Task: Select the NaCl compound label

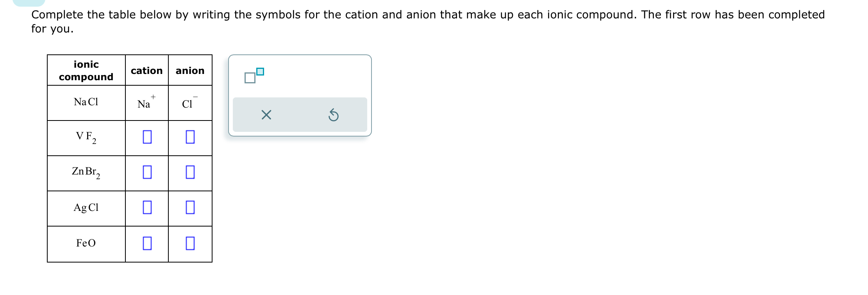Action: 86,102
